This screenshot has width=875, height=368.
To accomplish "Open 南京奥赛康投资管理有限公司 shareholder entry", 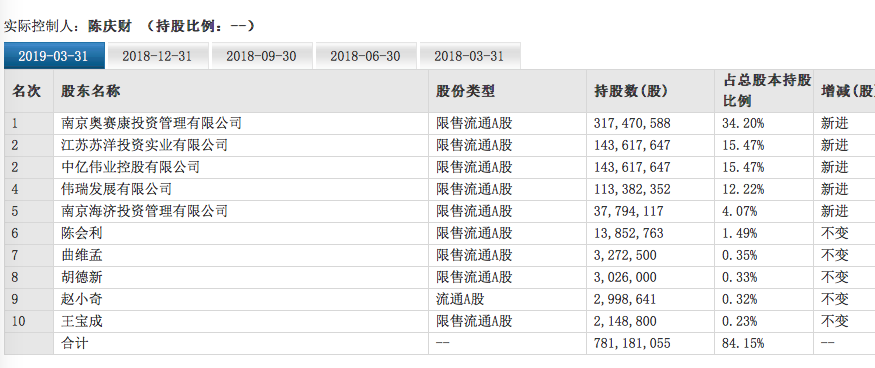I will [x=151, y=123].
